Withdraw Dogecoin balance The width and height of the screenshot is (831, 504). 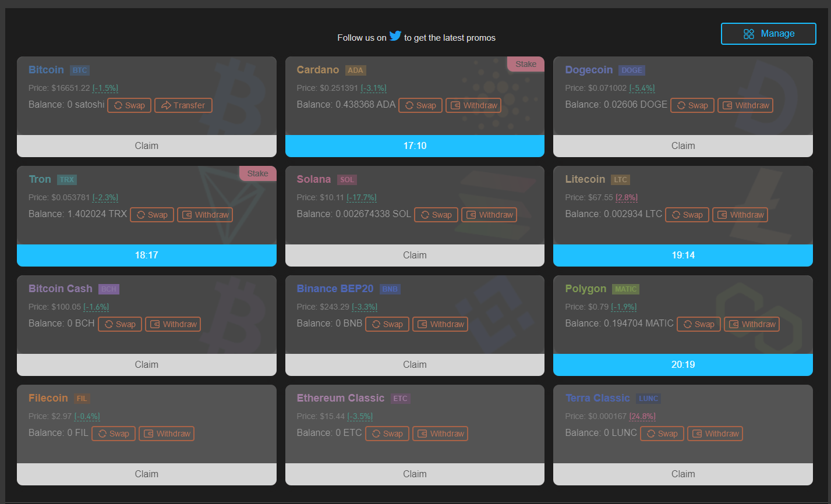coord(745,105)
